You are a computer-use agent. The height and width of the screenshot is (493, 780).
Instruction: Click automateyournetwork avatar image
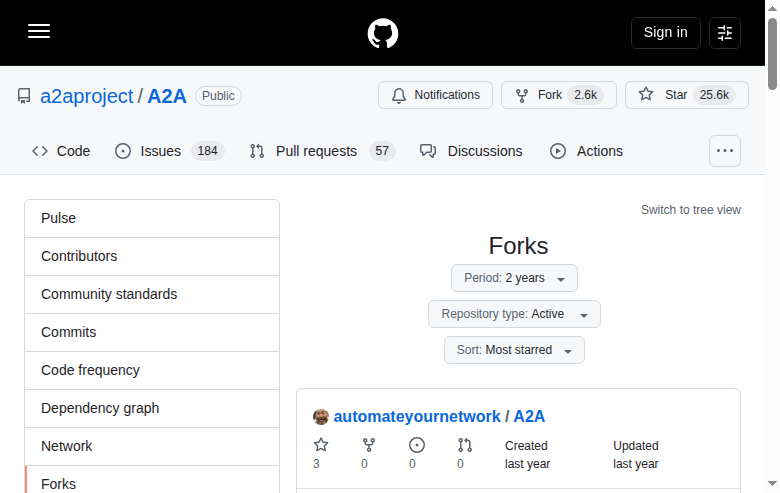click(x=321, y=417)
